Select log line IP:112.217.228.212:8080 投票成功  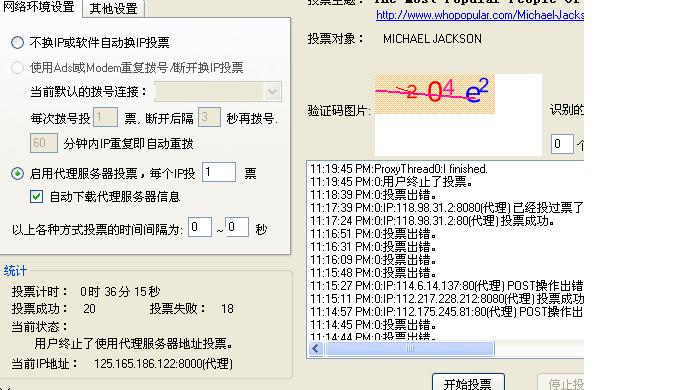(x=446, y=299)
